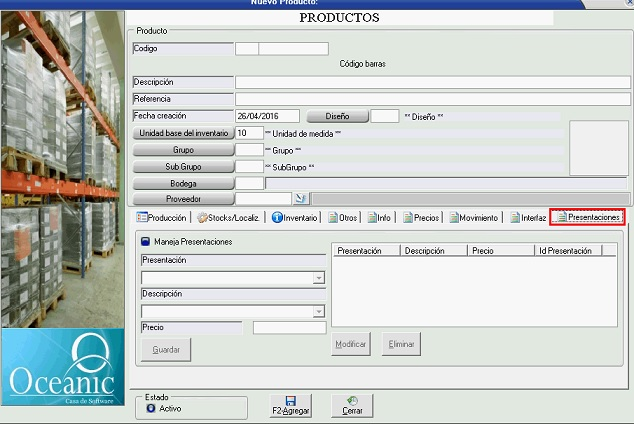Open the Producción tab
The height and width of the screenshot is (424, 634).
pyautogui.click(x=161, y=217)
